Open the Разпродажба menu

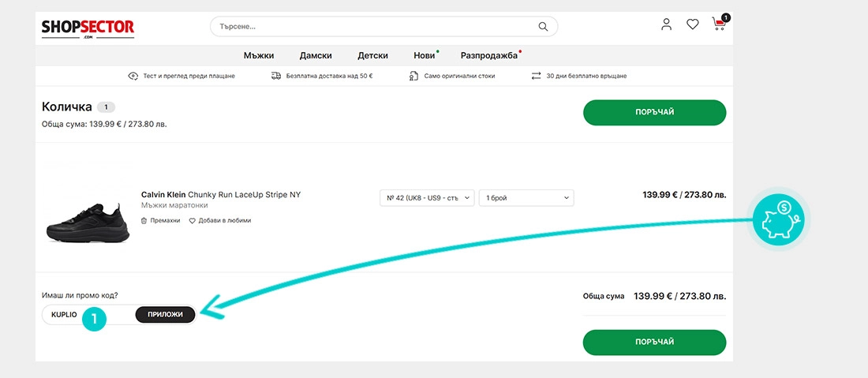point(489,55)
